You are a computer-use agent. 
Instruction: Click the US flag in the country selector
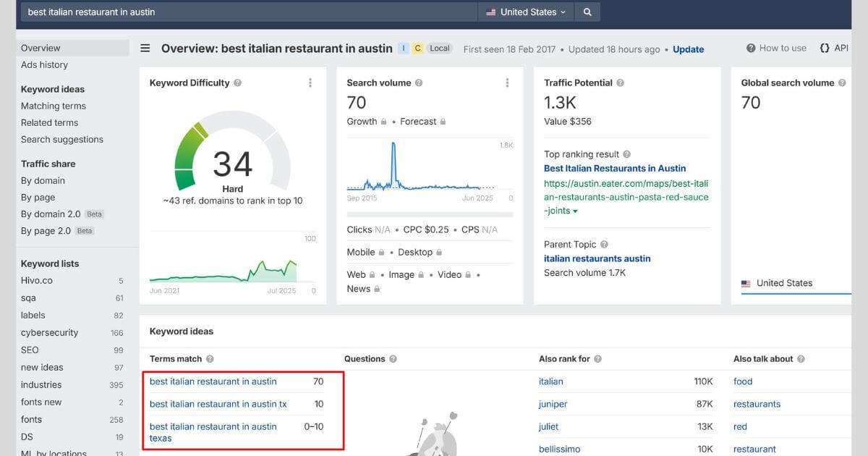click(492, 12)
